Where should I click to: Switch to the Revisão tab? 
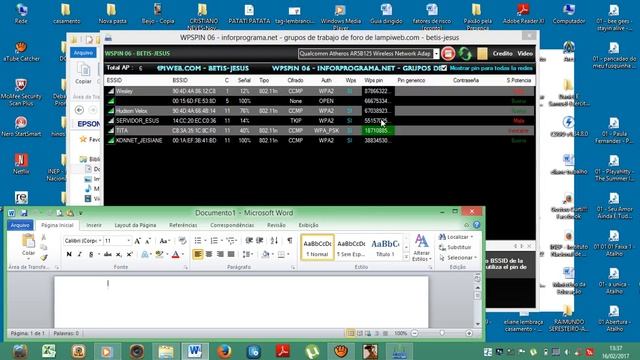click(276, 225)
